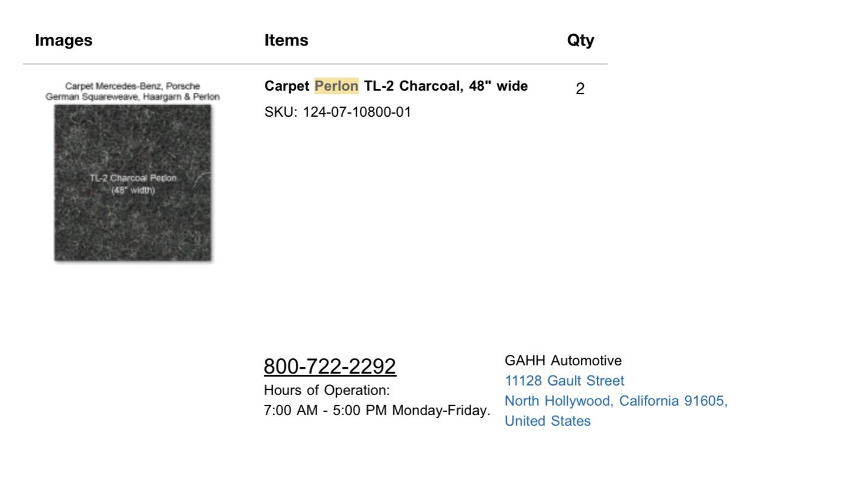The width and height of the screenshot is (841, 504).
Task: Click the Carpet Perlon TL-2 Charcoal title
Action: pyautogui.click(x=396, y=86)
